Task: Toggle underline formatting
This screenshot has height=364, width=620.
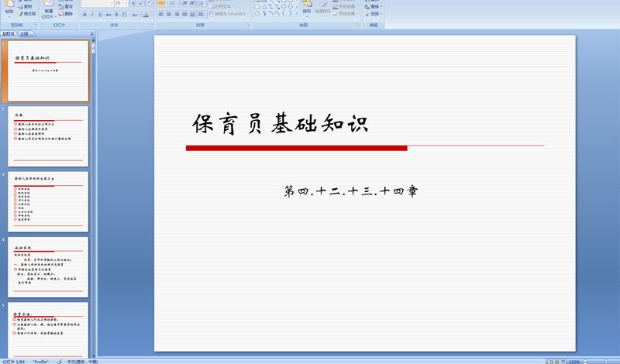Action: click(100, 15)
